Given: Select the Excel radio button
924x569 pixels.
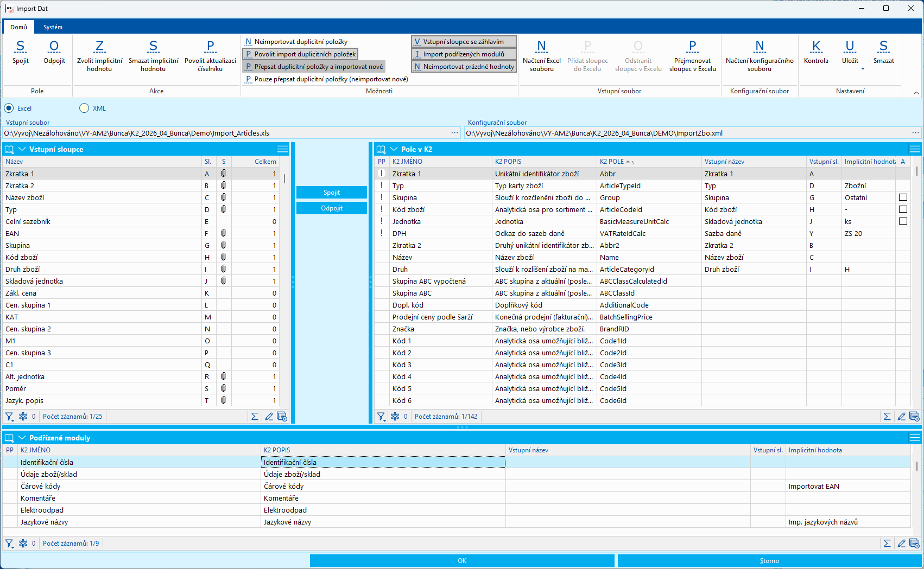Looking at the screenshot, I should coord(9,108).
